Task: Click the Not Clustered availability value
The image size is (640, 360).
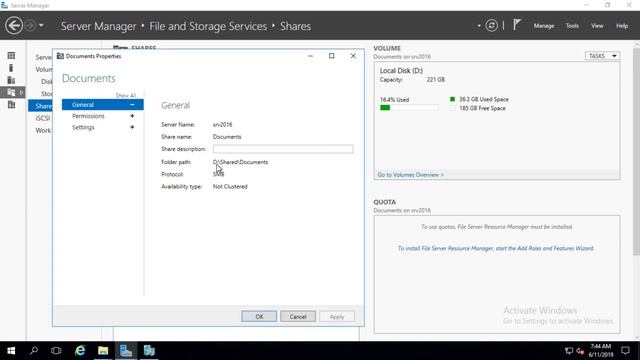Action: click(x=230, y=187)
